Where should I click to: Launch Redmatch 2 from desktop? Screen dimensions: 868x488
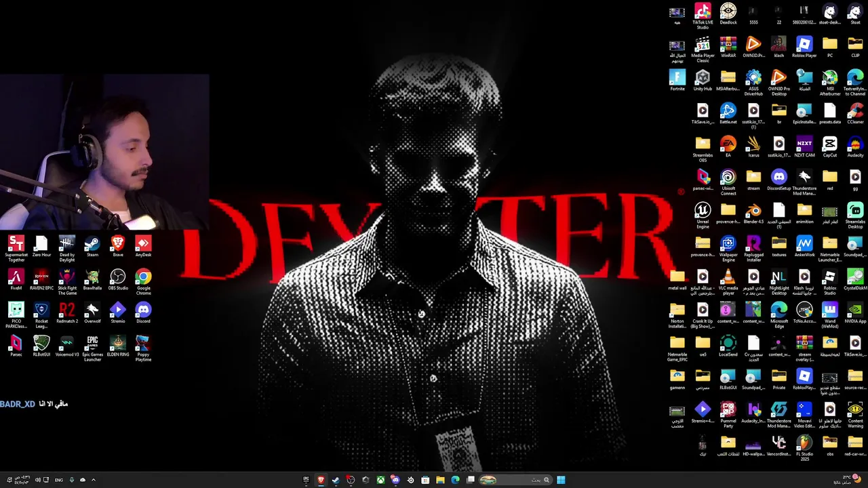[67, 313]
